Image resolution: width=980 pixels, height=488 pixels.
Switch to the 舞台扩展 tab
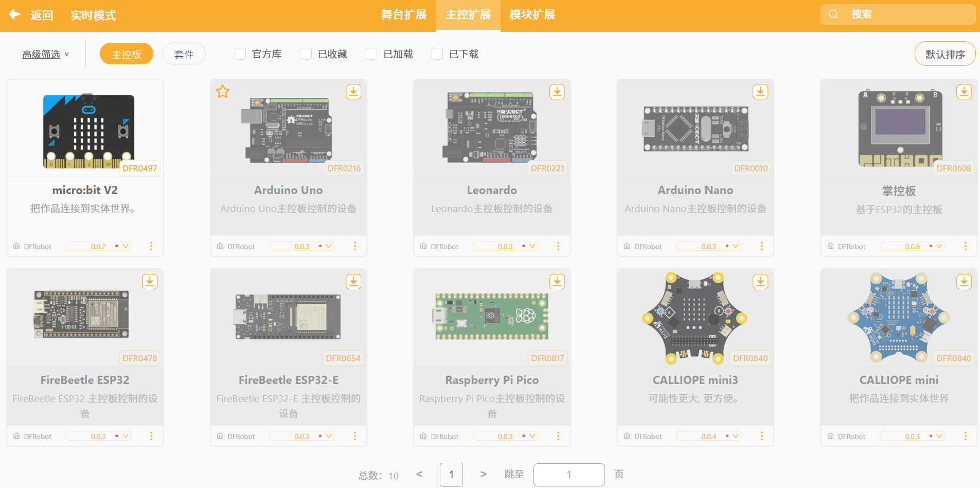[x=404, y=15]
